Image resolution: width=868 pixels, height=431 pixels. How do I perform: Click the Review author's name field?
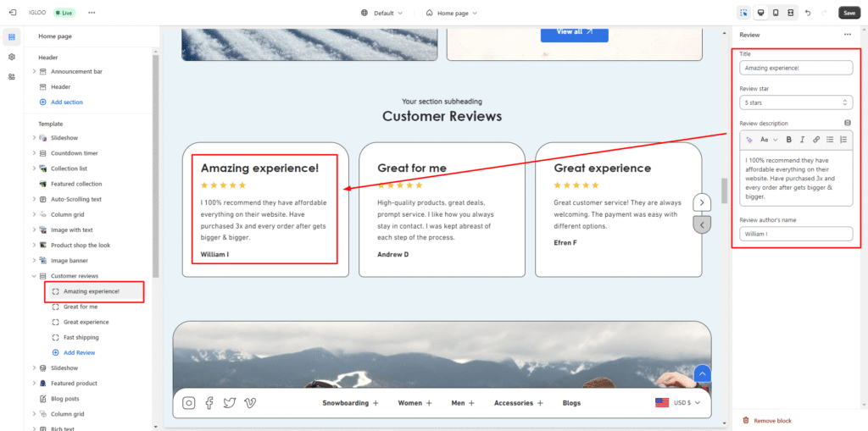pyautogui.click(x=796, y=234)
